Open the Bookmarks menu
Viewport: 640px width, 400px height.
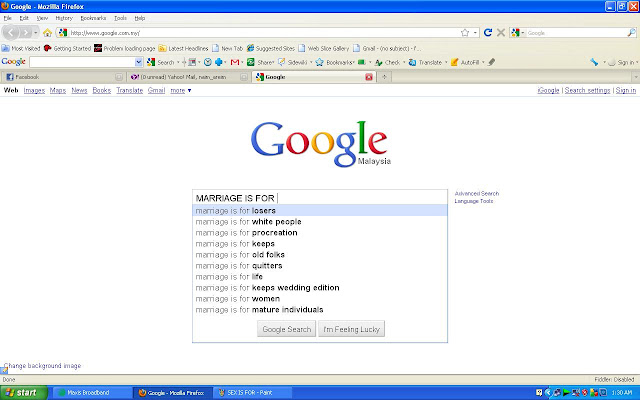click(93, 18)
